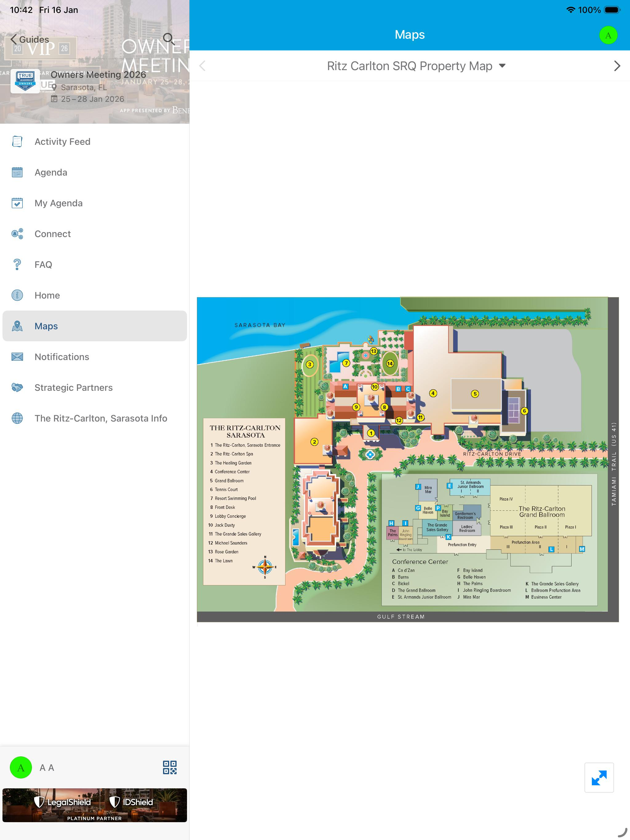Open Ritz-Carlton Sarasota Info globe icon
630x840 pixels.
[x=17, y=418]
